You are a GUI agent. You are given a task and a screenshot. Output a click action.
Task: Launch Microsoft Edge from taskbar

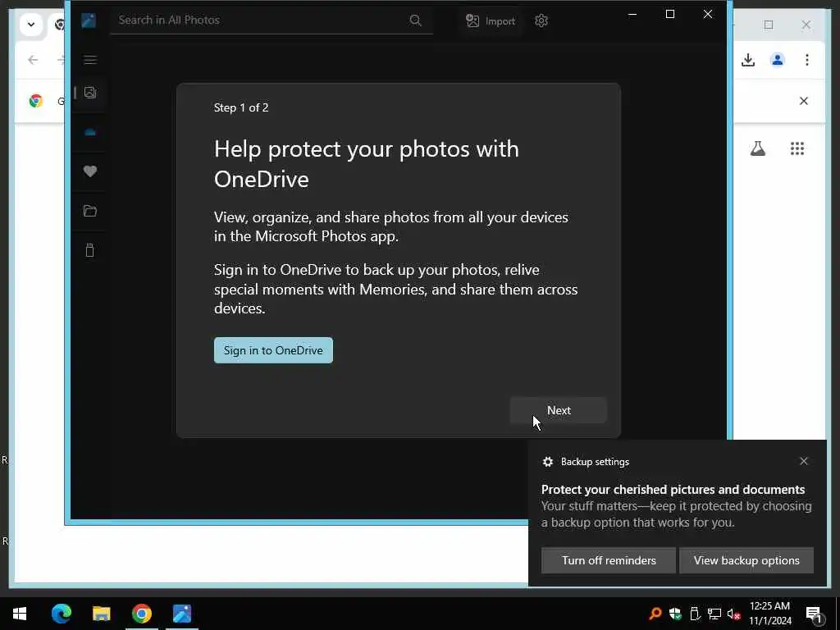pyautogui.click(x=61, y=614)
